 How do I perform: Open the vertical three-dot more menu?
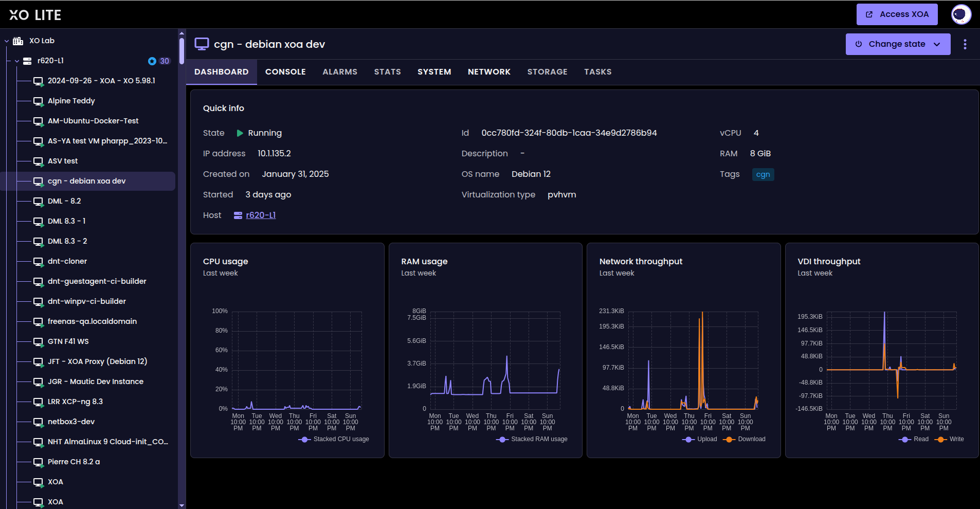click(965, 44)
